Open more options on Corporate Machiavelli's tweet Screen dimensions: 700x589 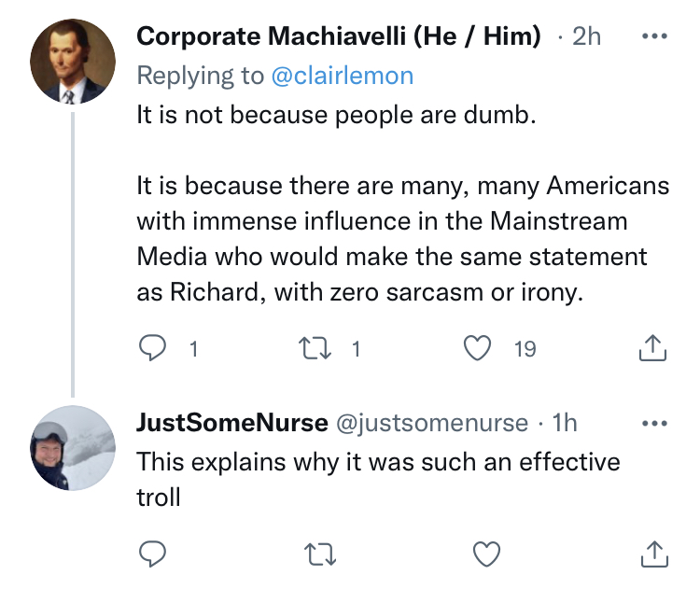click(653, 38)
